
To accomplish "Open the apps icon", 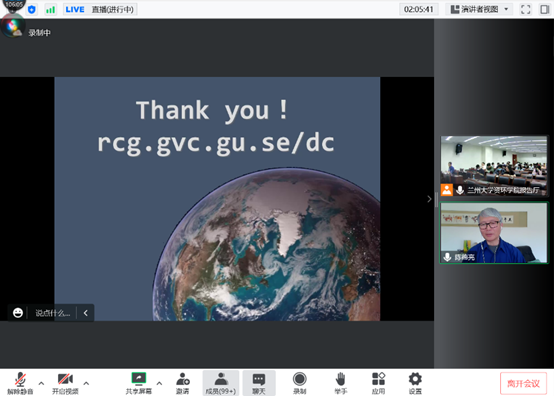I will tap(378, 383).
